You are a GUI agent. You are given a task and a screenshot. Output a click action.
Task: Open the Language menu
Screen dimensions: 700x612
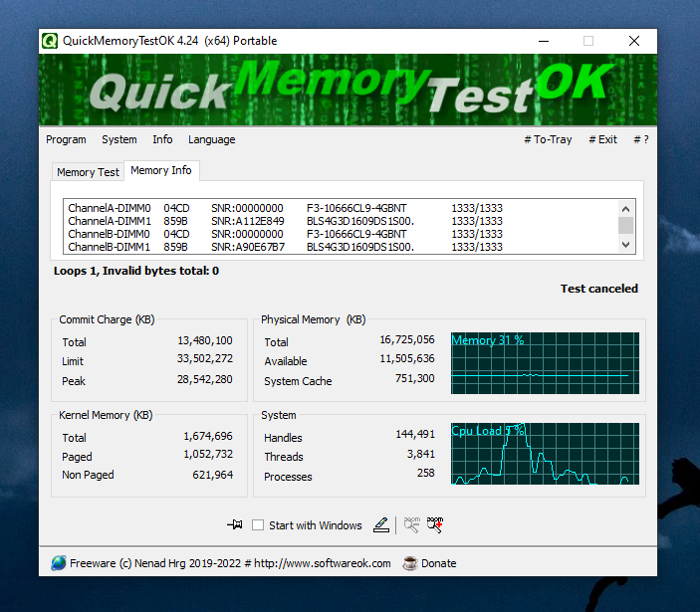pos(212,139)
